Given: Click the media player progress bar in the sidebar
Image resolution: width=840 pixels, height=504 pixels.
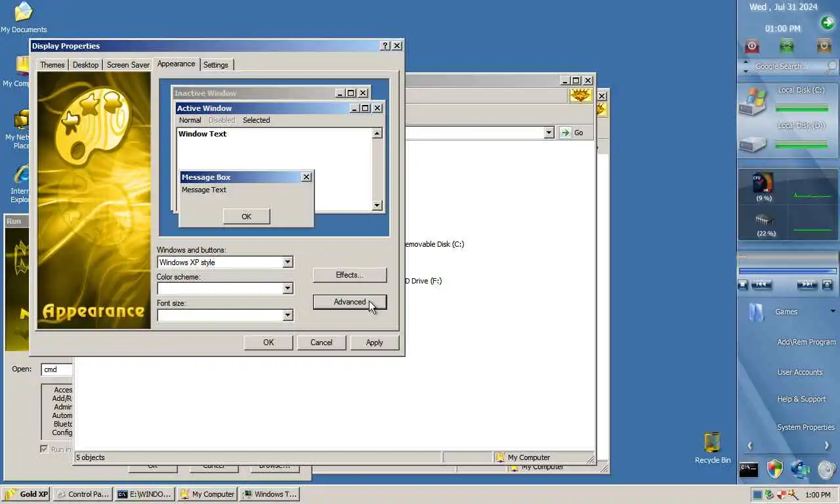Looking at the screenshot, I should (x=787, y=271).
